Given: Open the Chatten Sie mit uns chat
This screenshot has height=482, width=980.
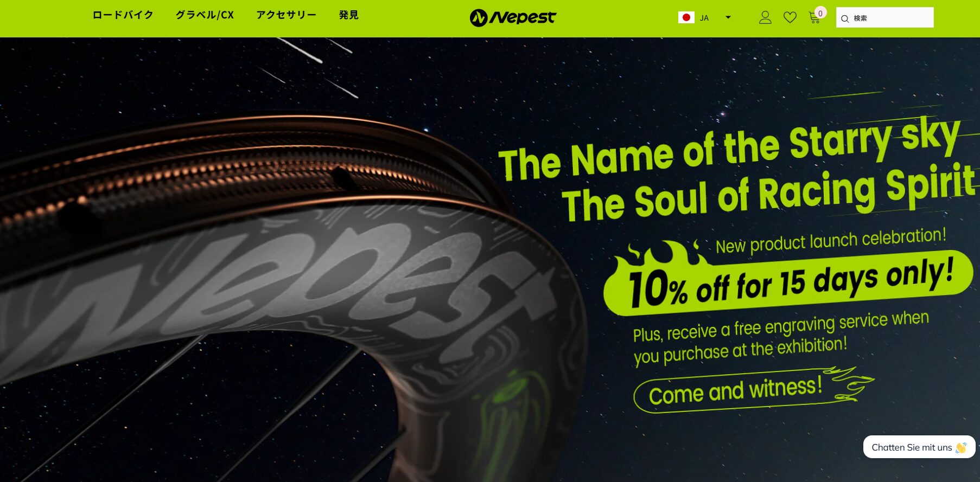Looking at the screenshot, I should [919, 447].
